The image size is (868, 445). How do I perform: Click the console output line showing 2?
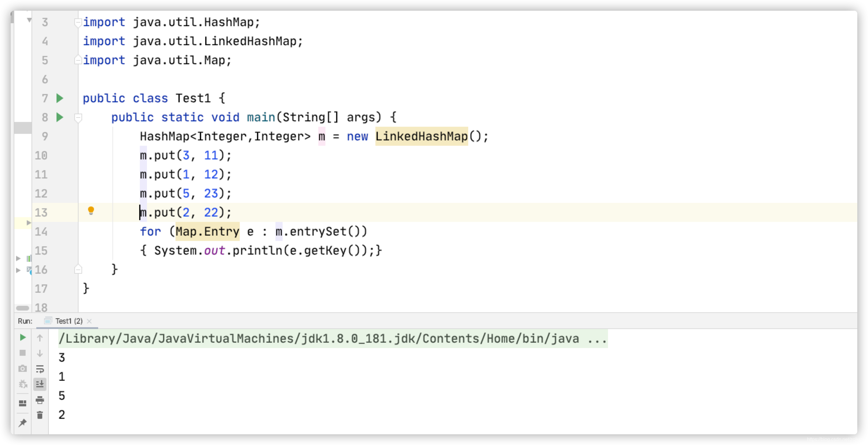pyautogui.click(x=62, y=415)
